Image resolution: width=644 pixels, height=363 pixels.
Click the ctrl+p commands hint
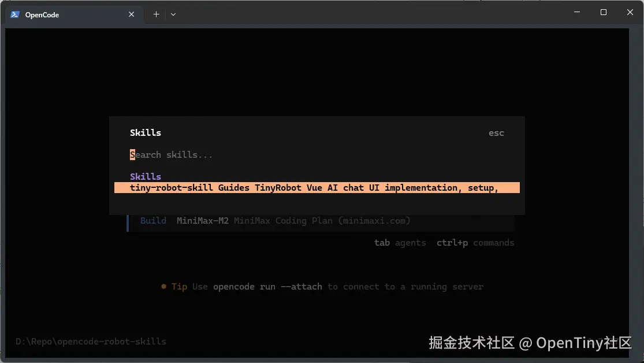pyautogui.click(x=475, y=243)
